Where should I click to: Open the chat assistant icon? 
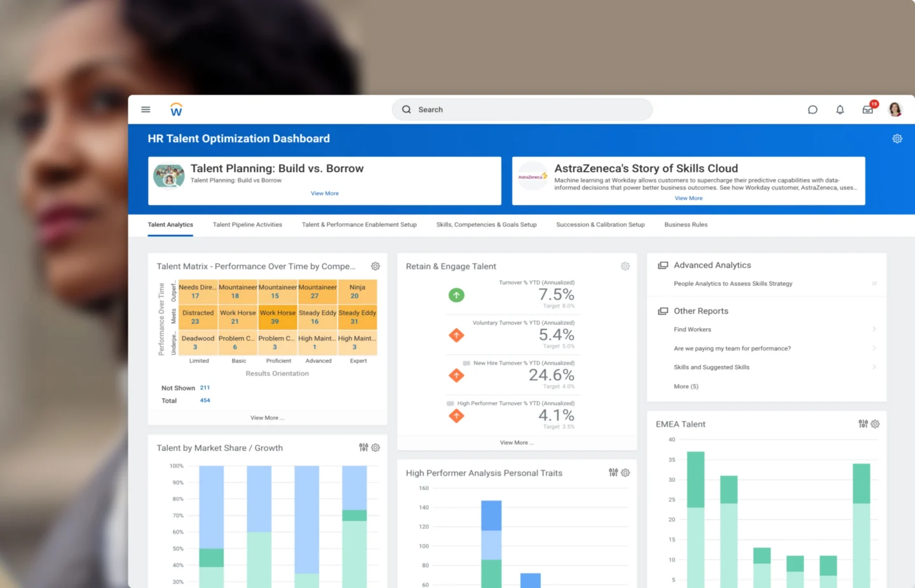click(x=812, y=110)
